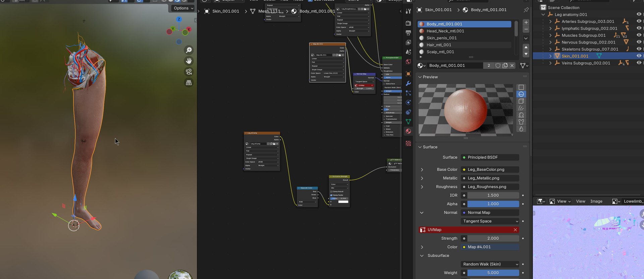Move the material slot up
The image size is (644, 279).
click(526, 47)
